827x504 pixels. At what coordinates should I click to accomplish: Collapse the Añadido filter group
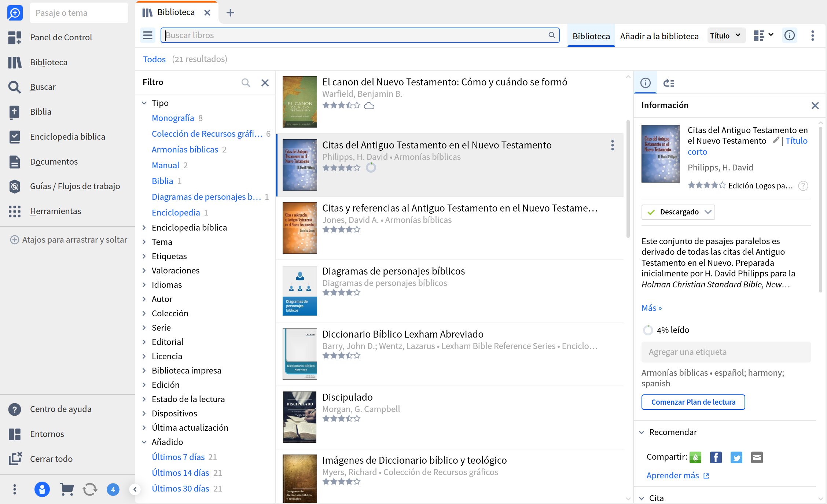tap(144, 442)
